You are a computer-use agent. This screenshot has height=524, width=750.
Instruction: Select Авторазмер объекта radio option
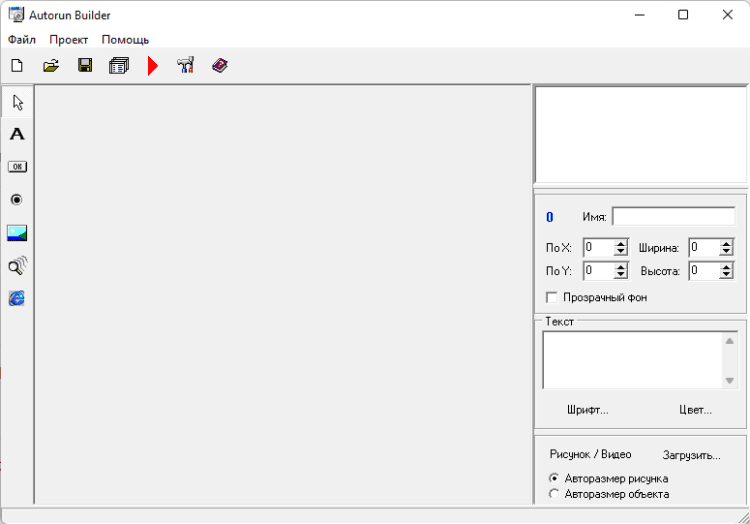[x=554, y=494]
